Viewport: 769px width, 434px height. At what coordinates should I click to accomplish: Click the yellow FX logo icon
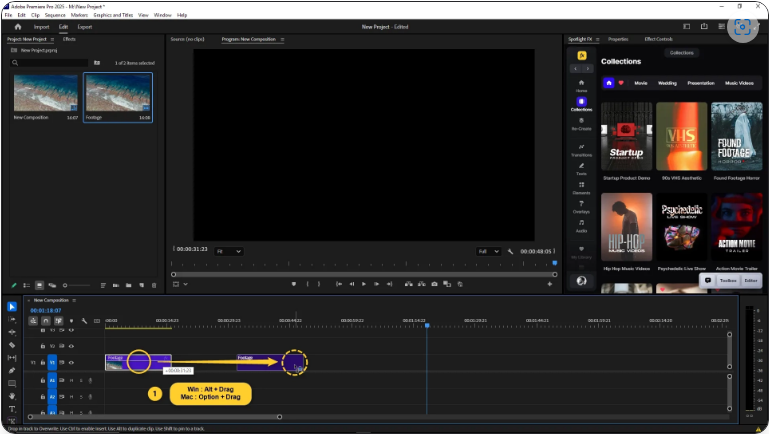(582, 55)
